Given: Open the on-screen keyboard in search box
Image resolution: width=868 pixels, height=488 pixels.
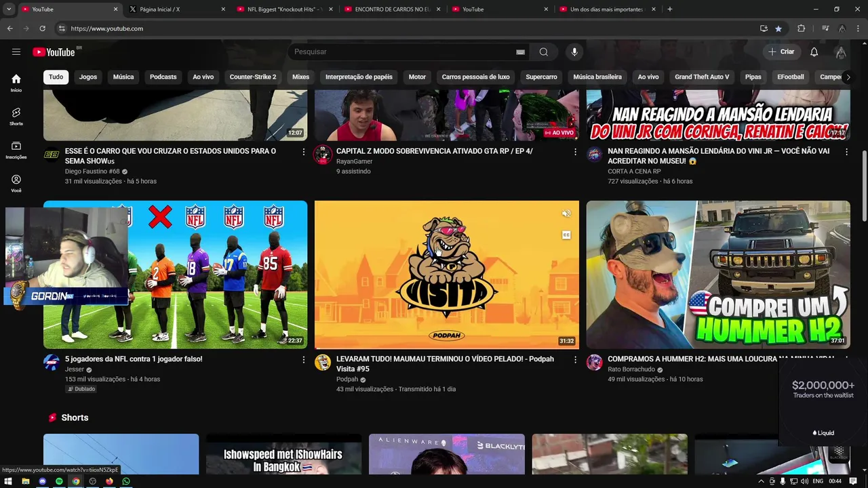Looking at the screenshot, I should (x=520, y=52).
